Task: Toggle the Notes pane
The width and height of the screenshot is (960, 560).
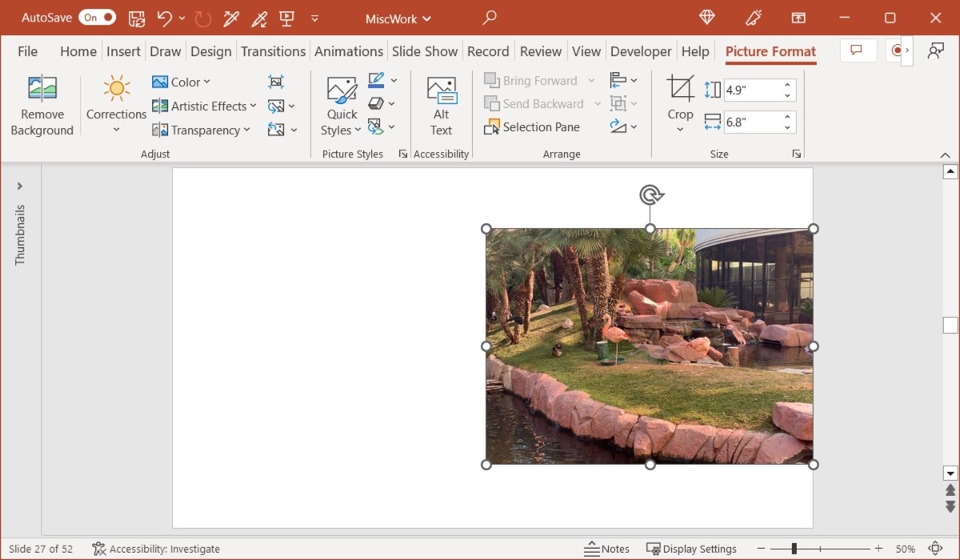Action: 607,548
